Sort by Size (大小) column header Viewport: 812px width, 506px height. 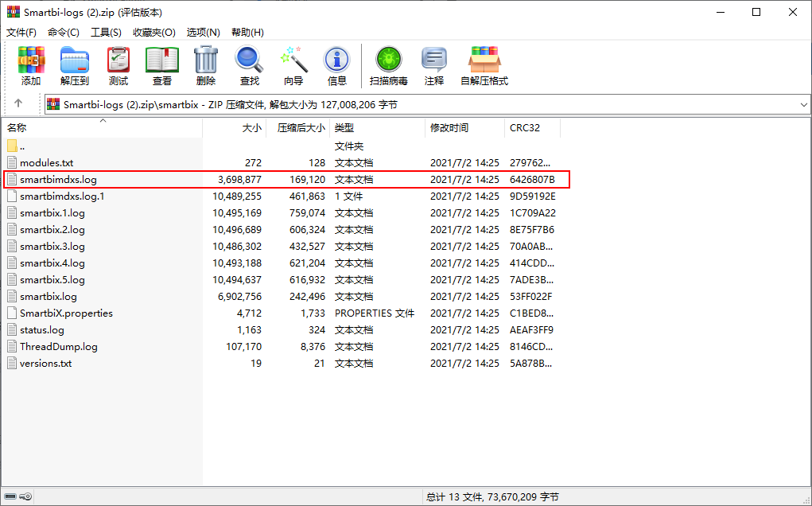click(234, 127)
